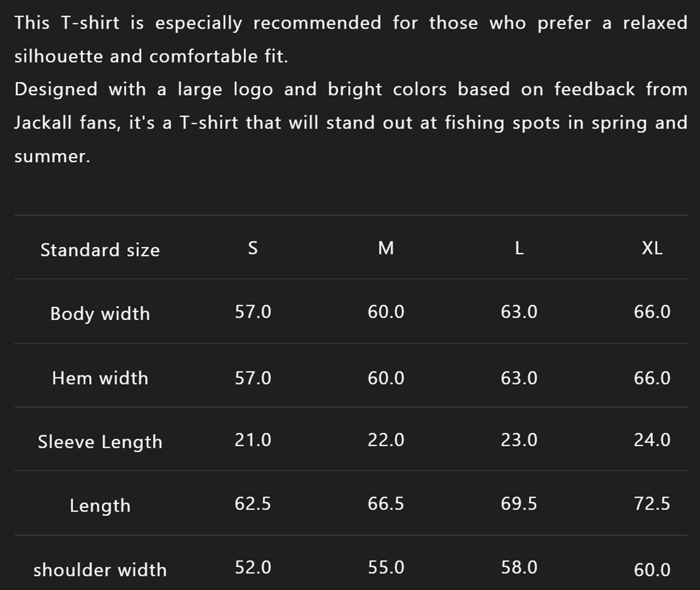This screenshot has height=590, width=700.
Task: Click the Hem width row label
Action: [100, 378]
